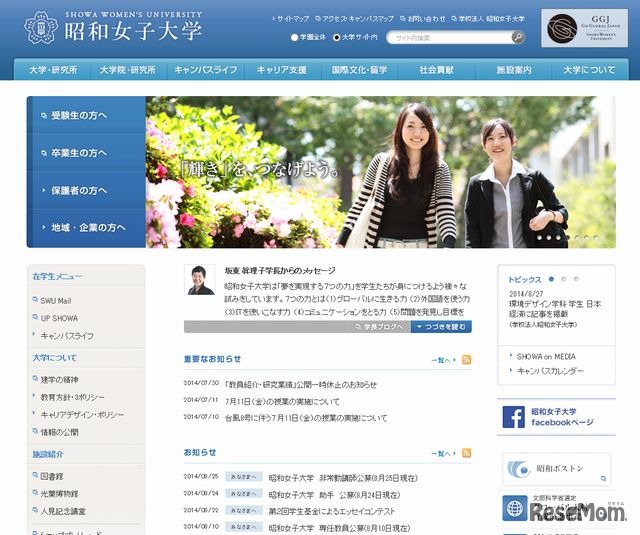The image size is (640, 535).
Task: Click the Facebook logo icon
Action: [513, 417]
